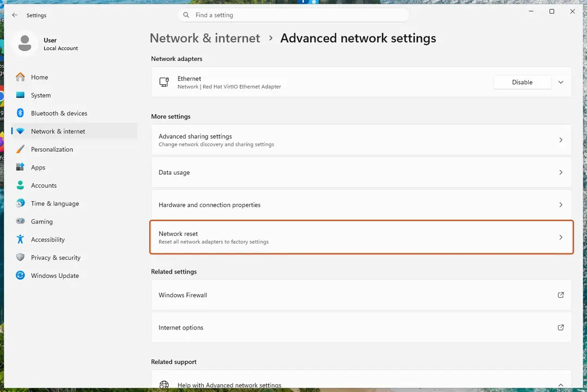Click the Personalization paintbrush icon

(x=20, y=149)
